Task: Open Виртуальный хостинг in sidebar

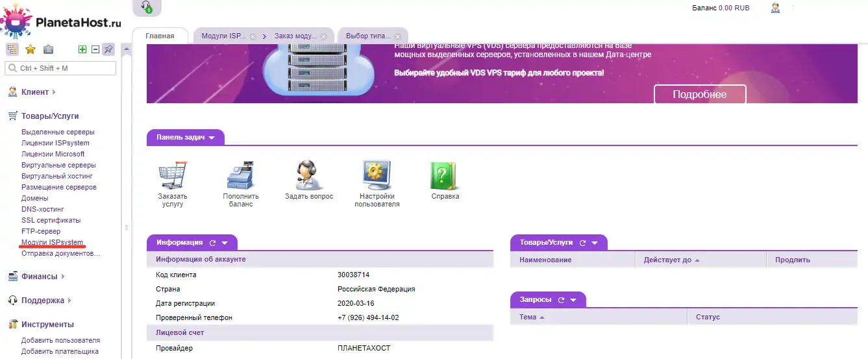Action: coord(57,176)
